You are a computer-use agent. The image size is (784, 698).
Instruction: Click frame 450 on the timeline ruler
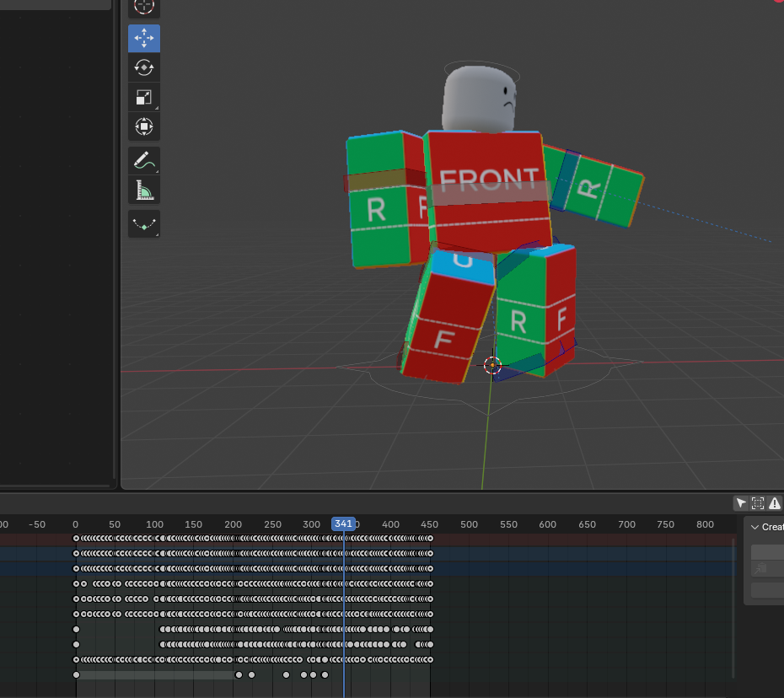[429, 524]
